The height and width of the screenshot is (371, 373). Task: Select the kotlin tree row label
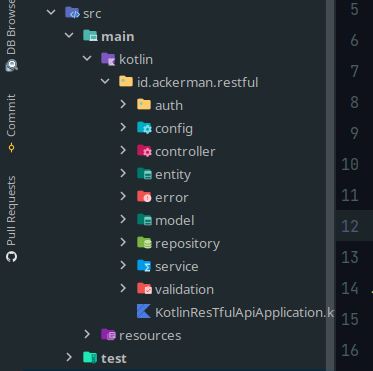pos(136,60)
